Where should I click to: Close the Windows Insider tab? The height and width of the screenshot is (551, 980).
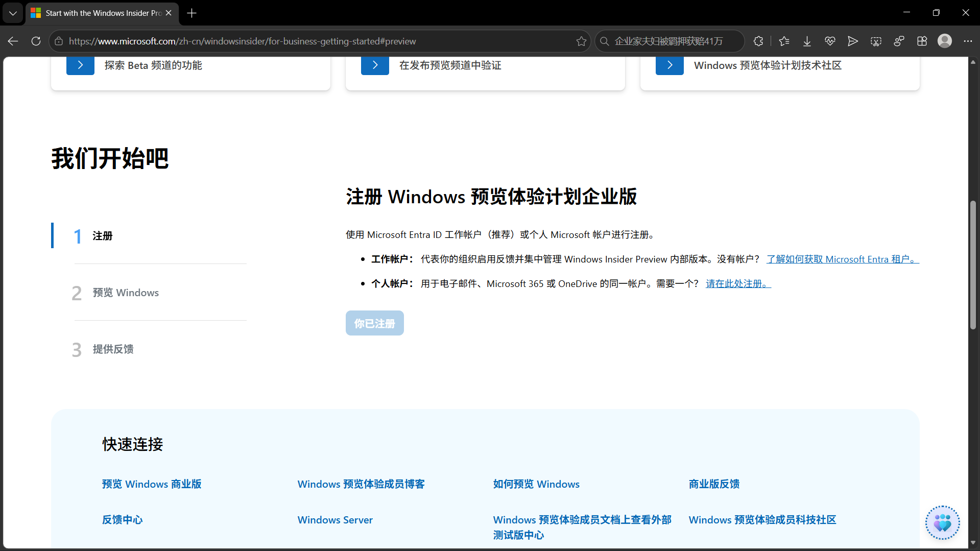click(x=169, y=13)
